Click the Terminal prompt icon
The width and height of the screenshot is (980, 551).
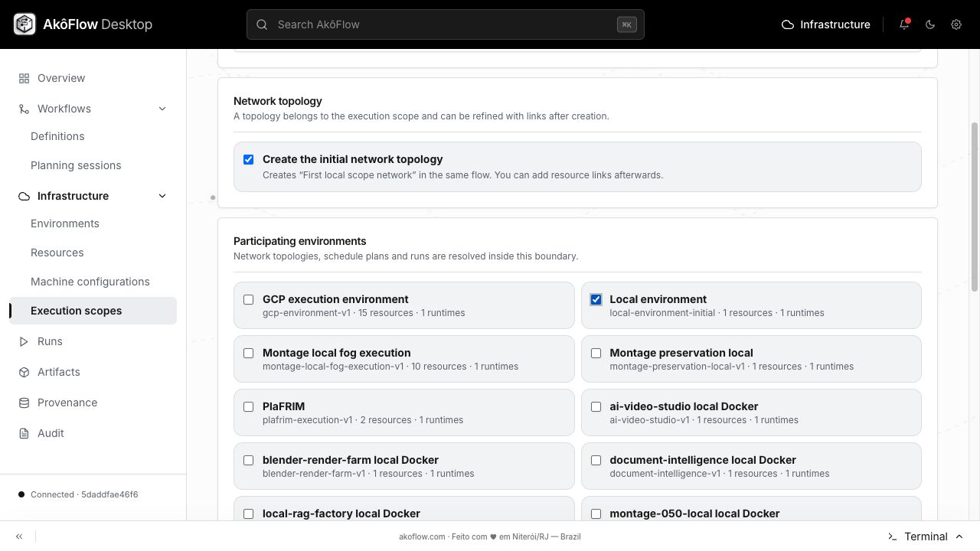[x=892, y=536]
